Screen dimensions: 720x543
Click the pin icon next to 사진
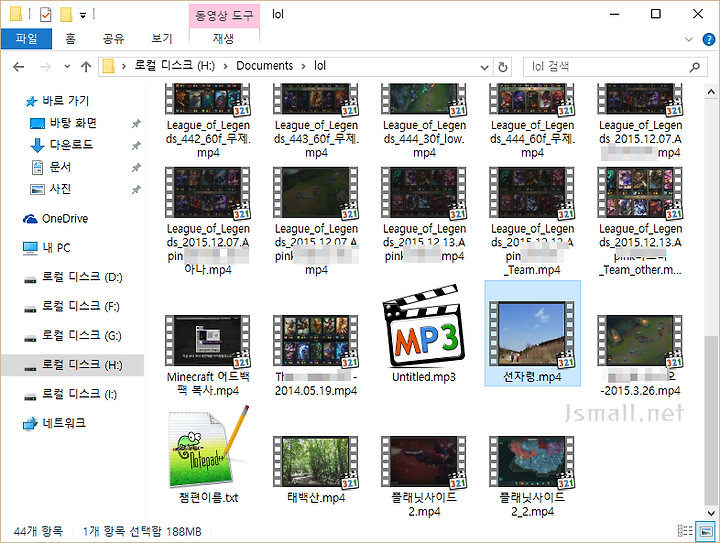(136, 189)
